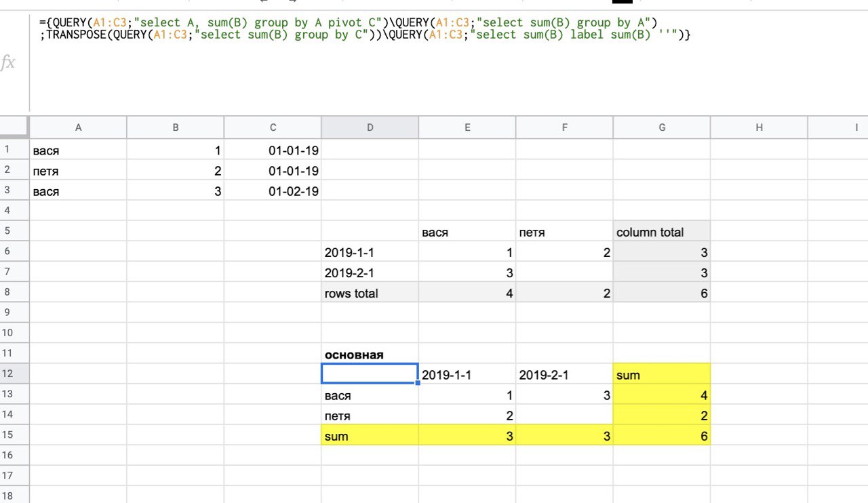Click cell A3 containing "вася"
This screenshot has height=503, width=868.
pos(78,190)
